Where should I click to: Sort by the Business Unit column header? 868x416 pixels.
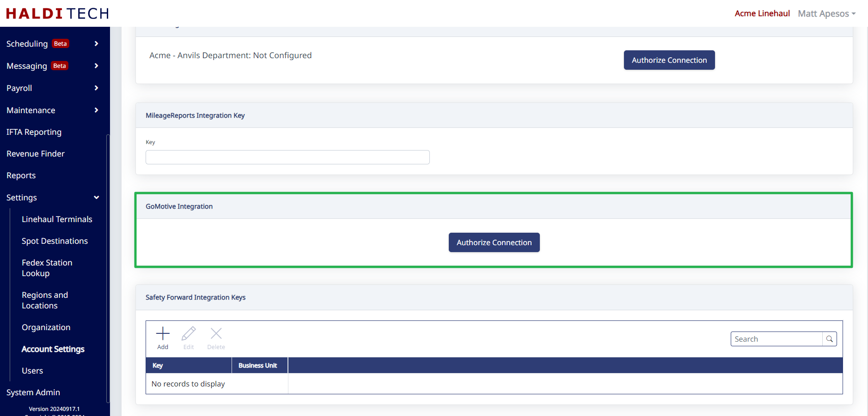tap(258, 365)
